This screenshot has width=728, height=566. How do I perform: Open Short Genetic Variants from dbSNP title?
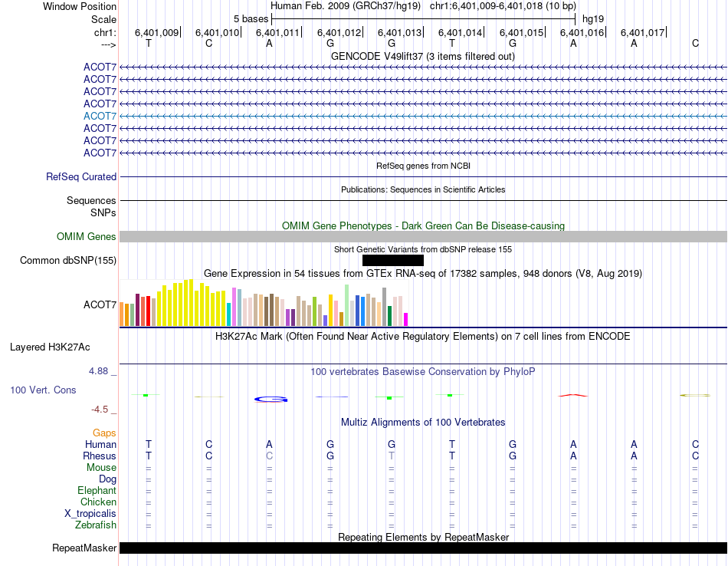coord(423,249)
